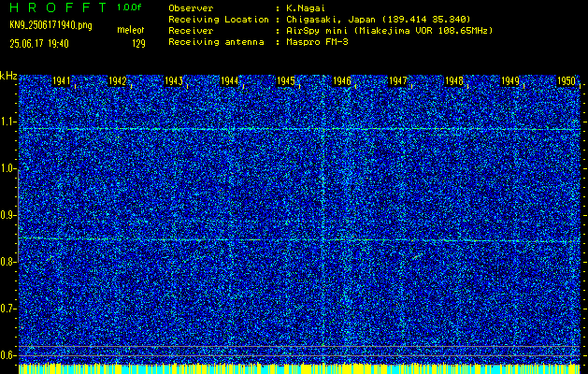Click the Receiver label

click(191, 30)
